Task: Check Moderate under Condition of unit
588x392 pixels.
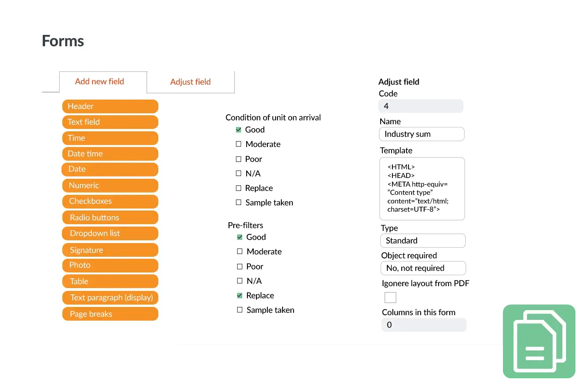Action: (239, 144)
